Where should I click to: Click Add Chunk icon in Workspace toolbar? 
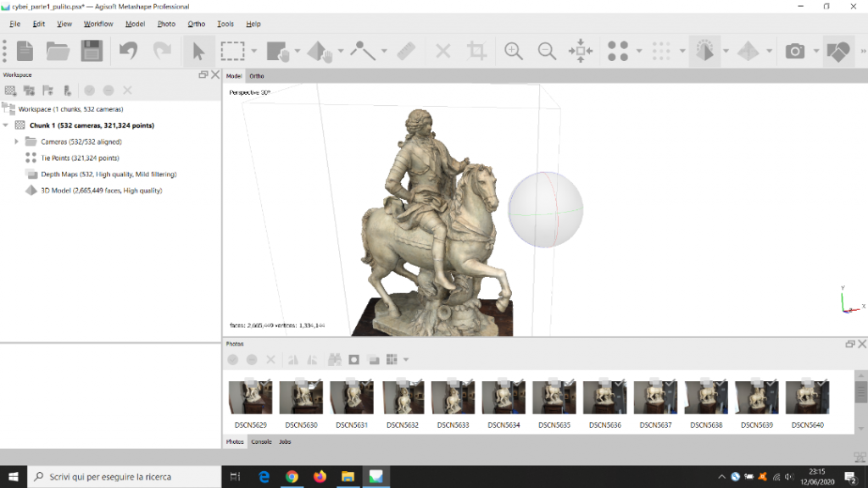tap(11, 90)
